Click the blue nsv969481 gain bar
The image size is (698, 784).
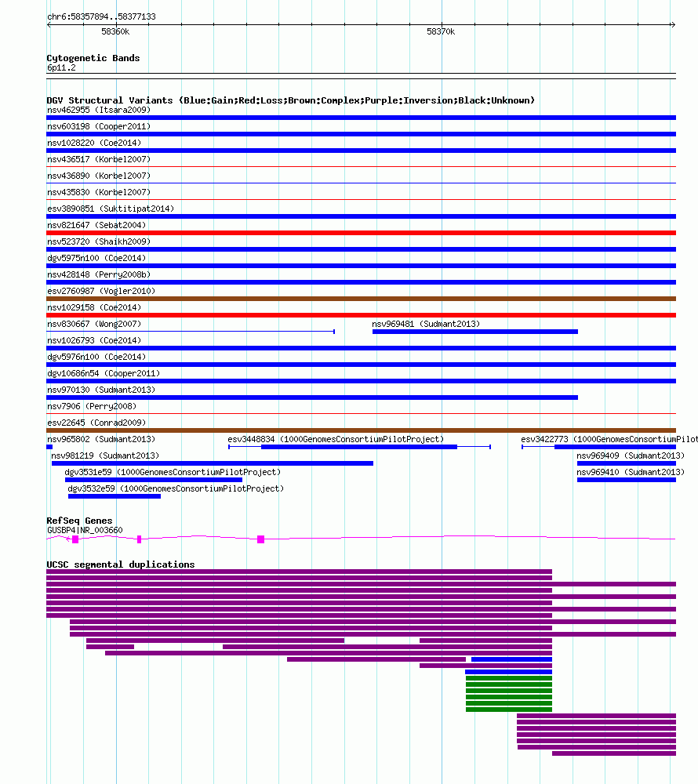click(x=475, y=332)
